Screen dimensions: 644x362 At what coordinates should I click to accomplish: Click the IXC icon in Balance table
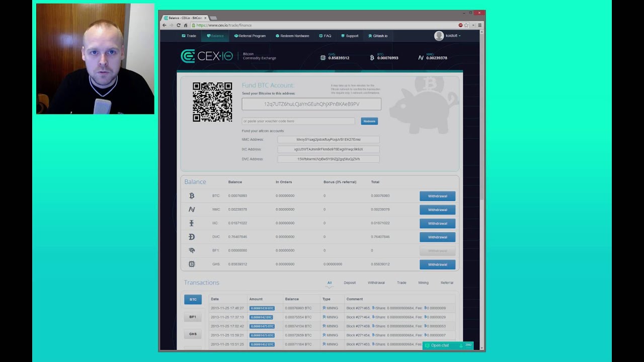(191, 223)
